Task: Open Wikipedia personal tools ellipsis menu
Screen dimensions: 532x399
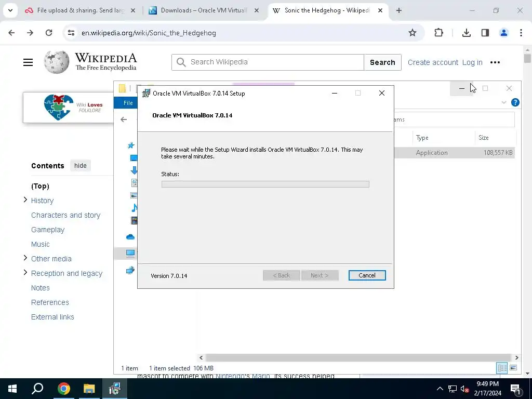Action: [495, 62]
